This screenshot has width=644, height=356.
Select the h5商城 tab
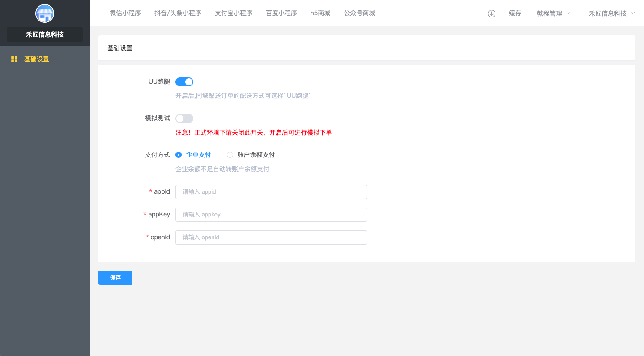click(320, 13)
